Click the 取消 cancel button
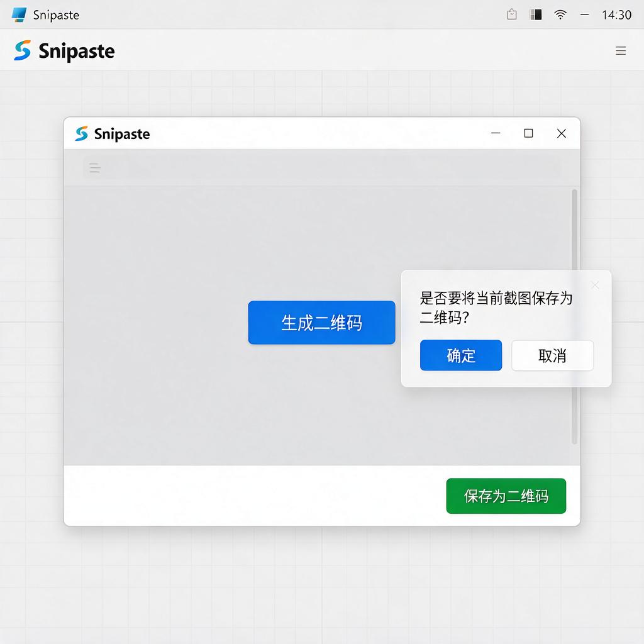The height and width of the screenshot is (644, 644). (552, 355)
